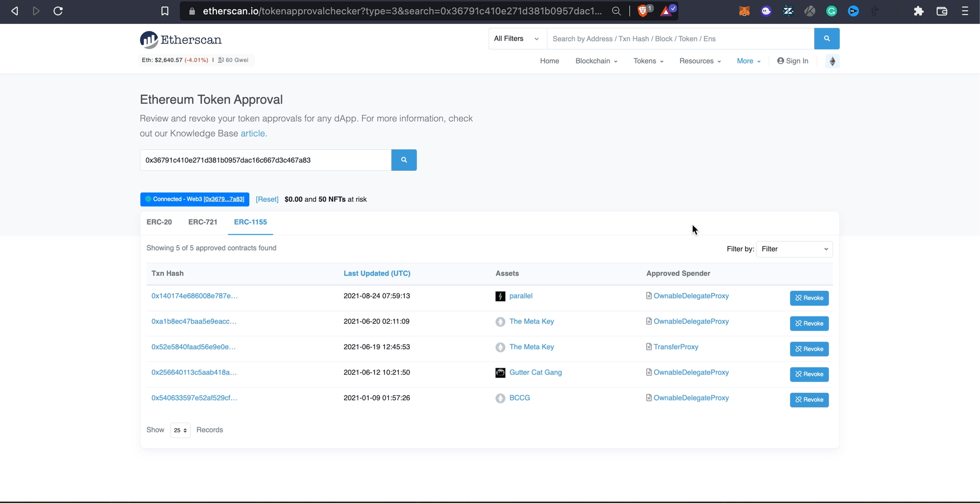Open transaction 0x256640113c5aab418a
Viewport: 980px width, 503px height.
coord(194,372)
